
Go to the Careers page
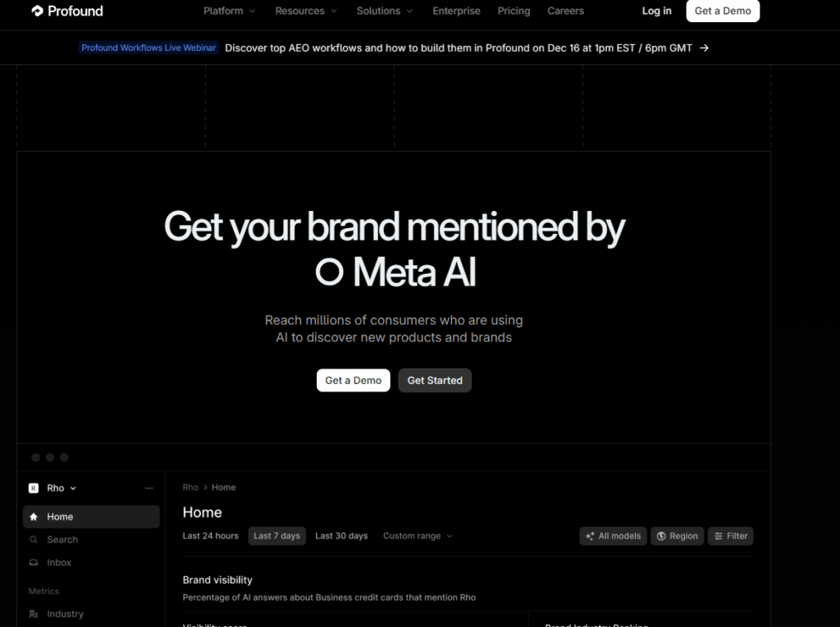(565, 11)
